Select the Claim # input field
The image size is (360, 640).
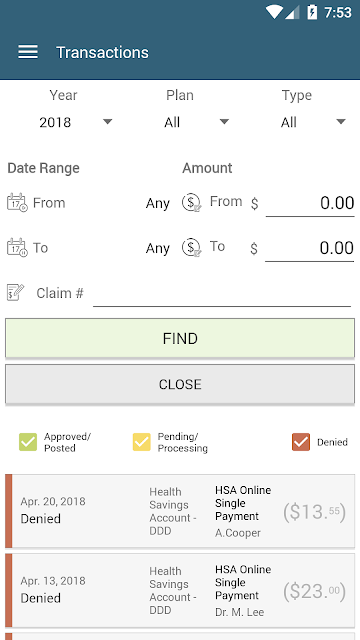(222, 293)
